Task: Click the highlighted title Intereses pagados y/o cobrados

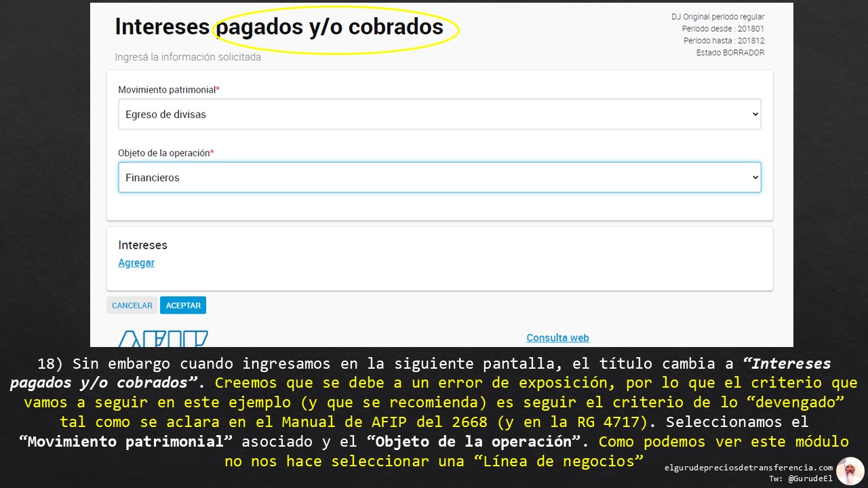Action: [279, 27]
